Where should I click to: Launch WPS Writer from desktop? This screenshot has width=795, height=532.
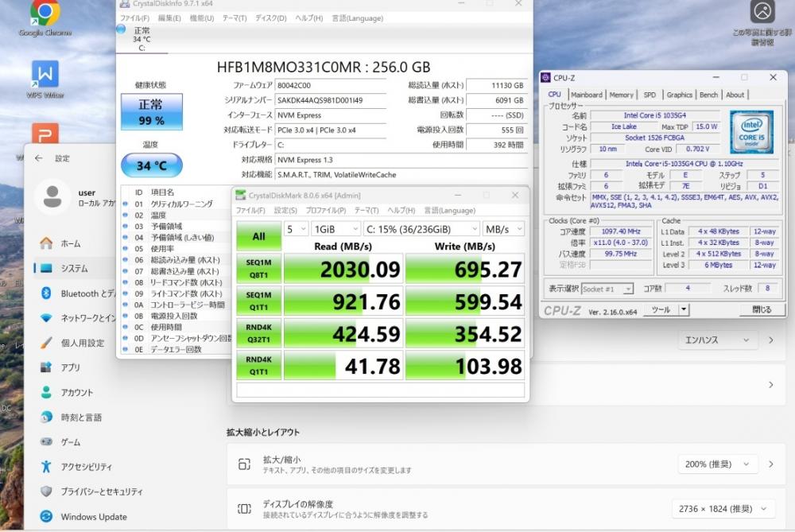coord(45,76)
